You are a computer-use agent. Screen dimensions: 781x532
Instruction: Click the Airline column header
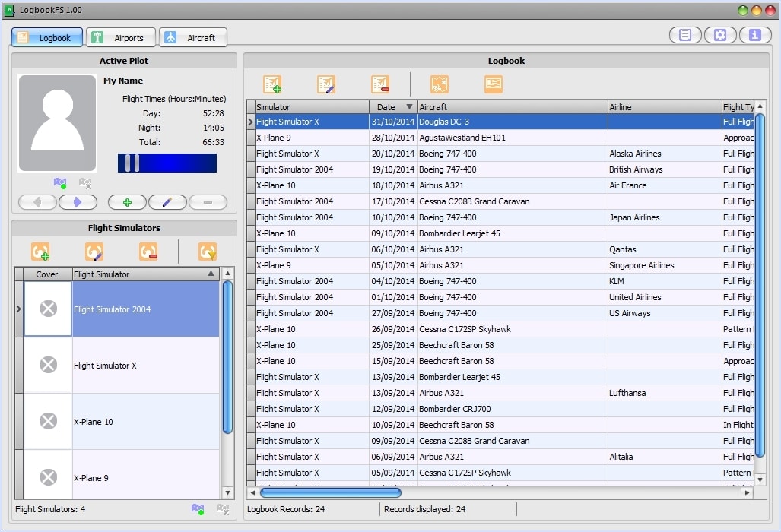pos(664,107)
